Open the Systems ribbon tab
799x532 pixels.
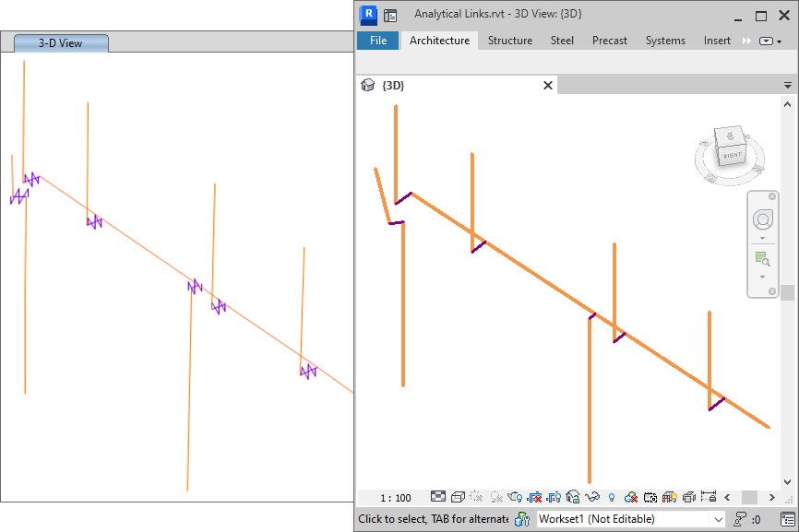point(665,41)
